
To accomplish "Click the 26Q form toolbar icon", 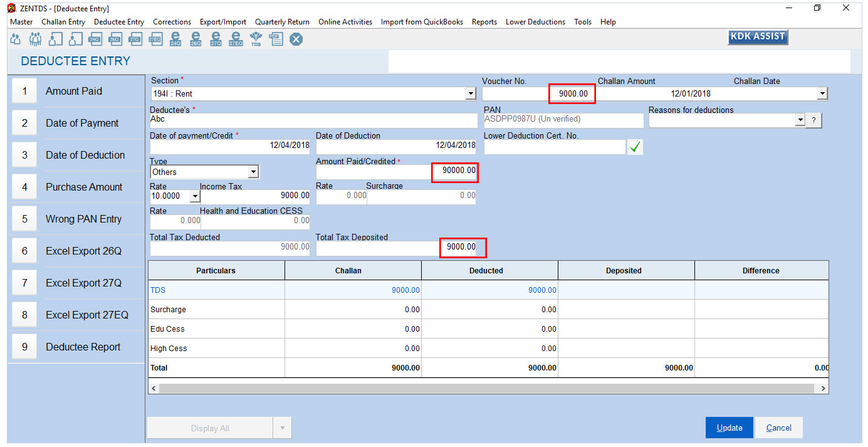I will click(115, 39).
